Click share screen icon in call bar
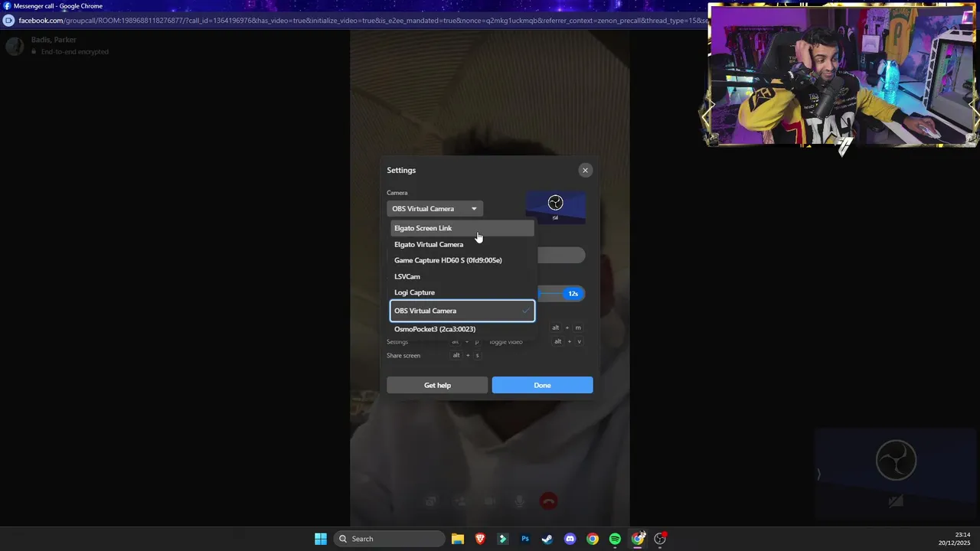Screen dimensions: 980x551 click(x=431, y=501)
